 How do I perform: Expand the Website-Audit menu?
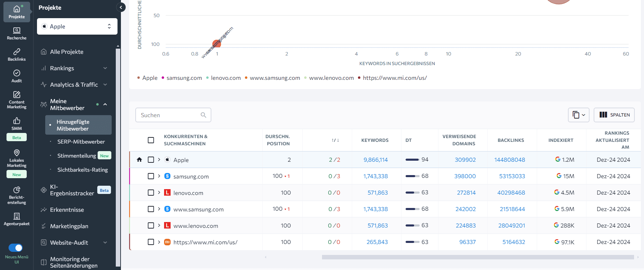pyautogui.click(x=105, y=243)
